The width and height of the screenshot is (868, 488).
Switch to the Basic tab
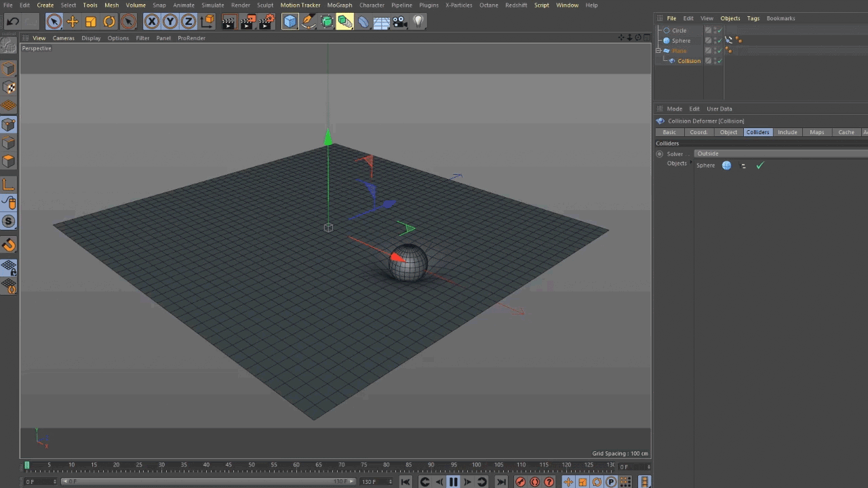click(669, 132)
